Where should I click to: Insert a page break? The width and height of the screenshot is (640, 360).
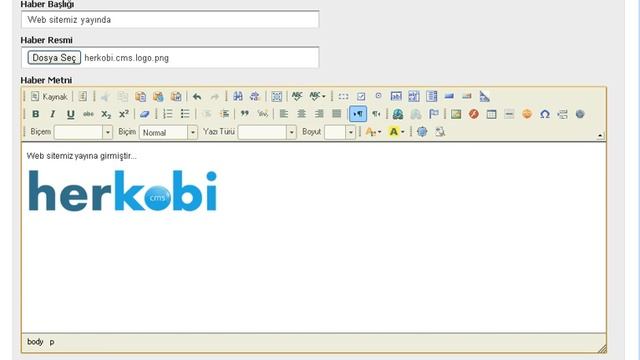(562, 114)
